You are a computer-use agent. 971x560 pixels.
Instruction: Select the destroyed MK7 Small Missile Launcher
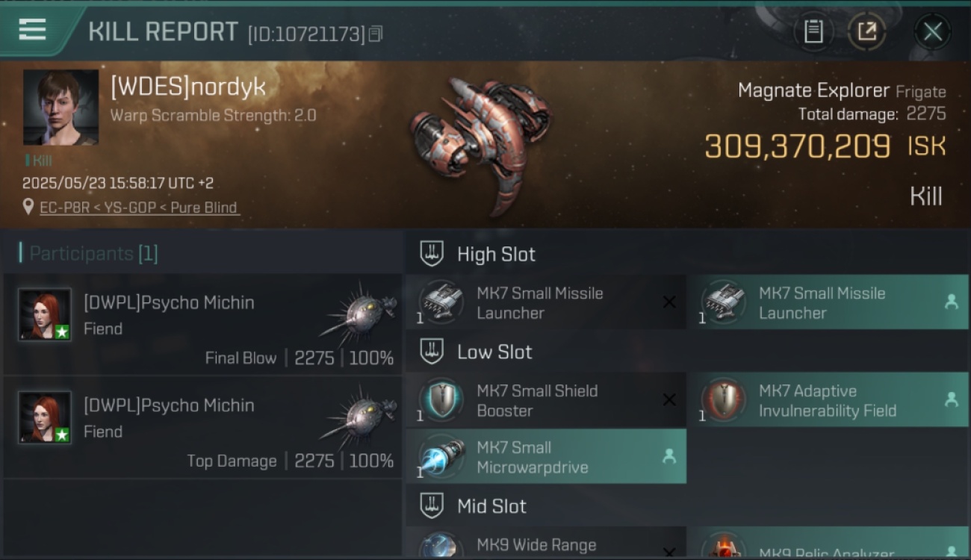click(546, 302)
